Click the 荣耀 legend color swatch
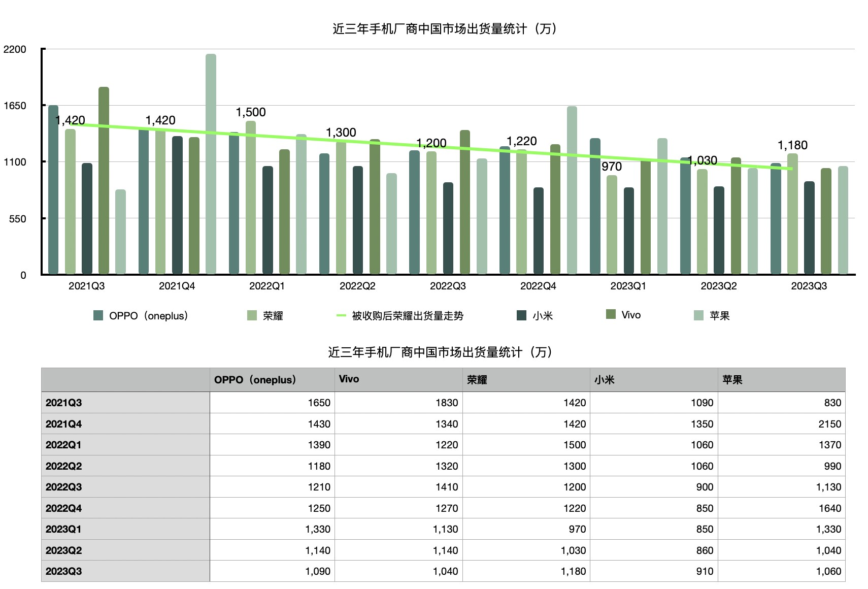The height and width of the screenshot is (589, 868). [x=252, y=315]
